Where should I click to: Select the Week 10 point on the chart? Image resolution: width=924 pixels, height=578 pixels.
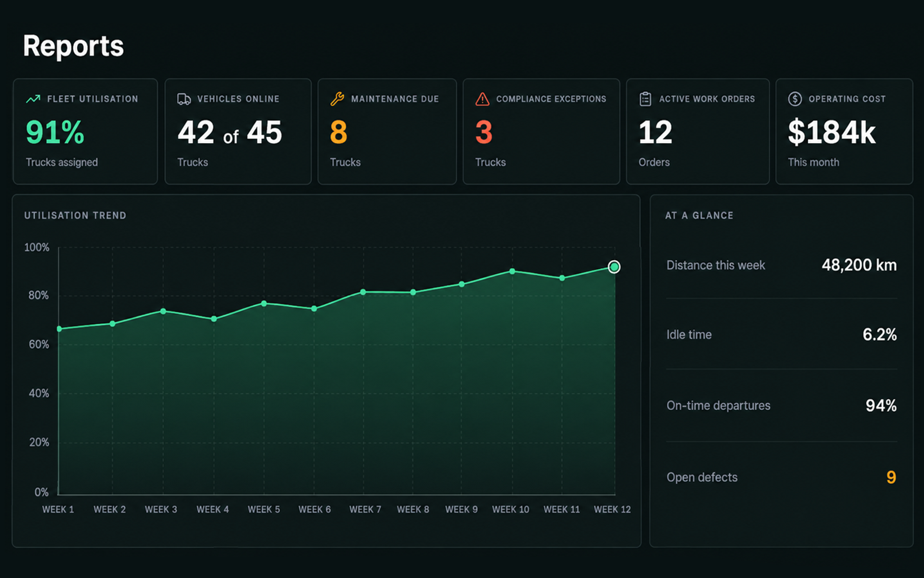click(x=512, y=271)
